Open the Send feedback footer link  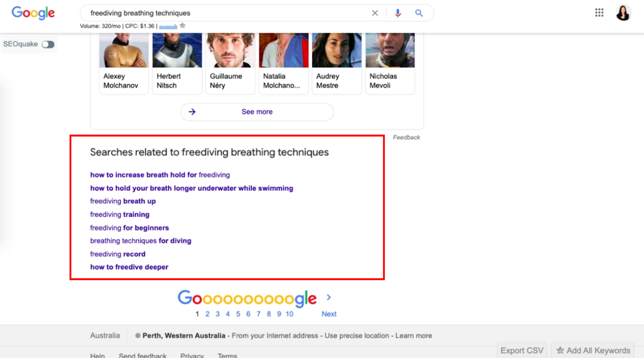click(x=143, y=355)
